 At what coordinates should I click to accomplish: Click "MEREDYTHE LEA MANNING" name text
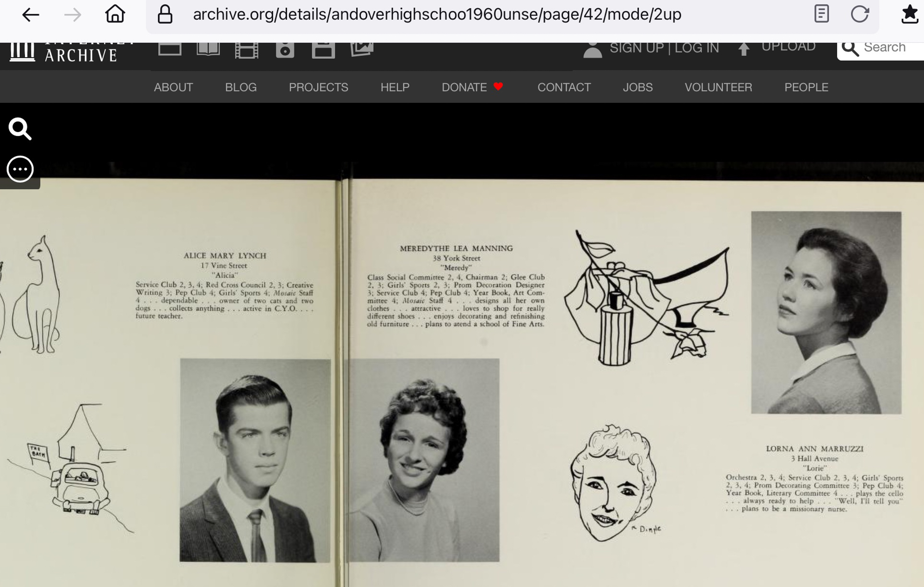point(456,248)
